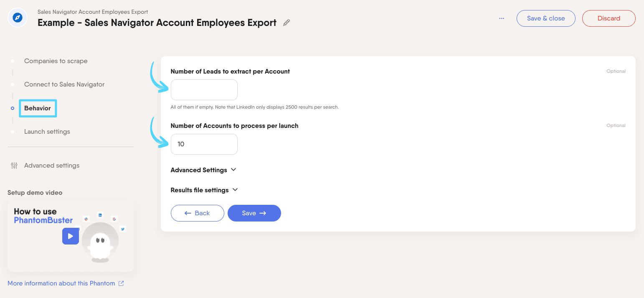
Task: Focus the Number of Accounts per launch field
Action: point(204,144)
